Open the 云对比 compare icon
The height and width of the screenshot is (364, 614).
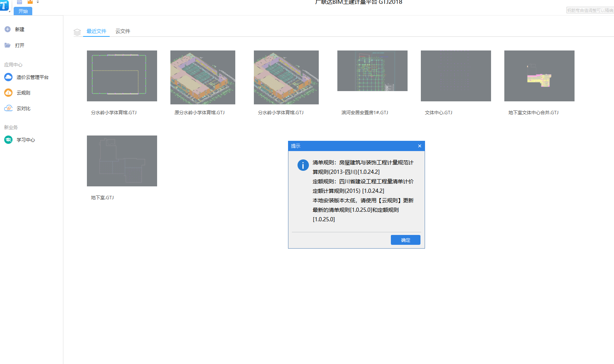(x=8, y=108)
